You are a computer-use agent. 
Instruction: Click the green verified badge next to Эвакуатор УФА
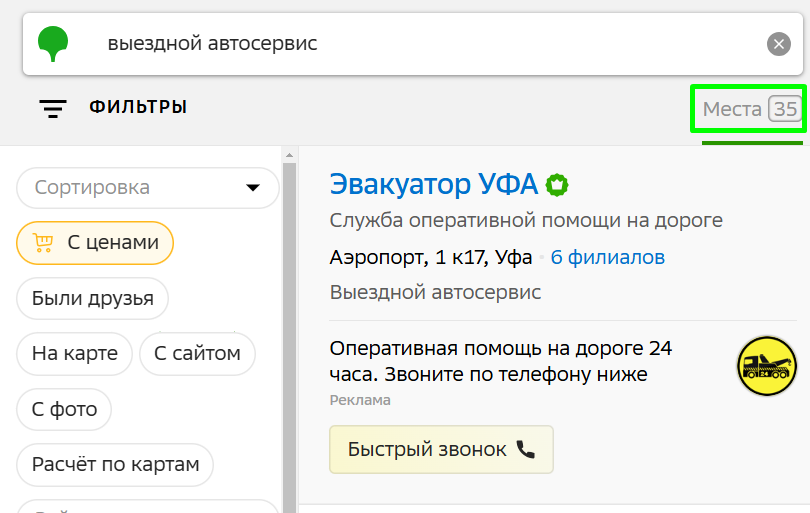coord(557,185)
